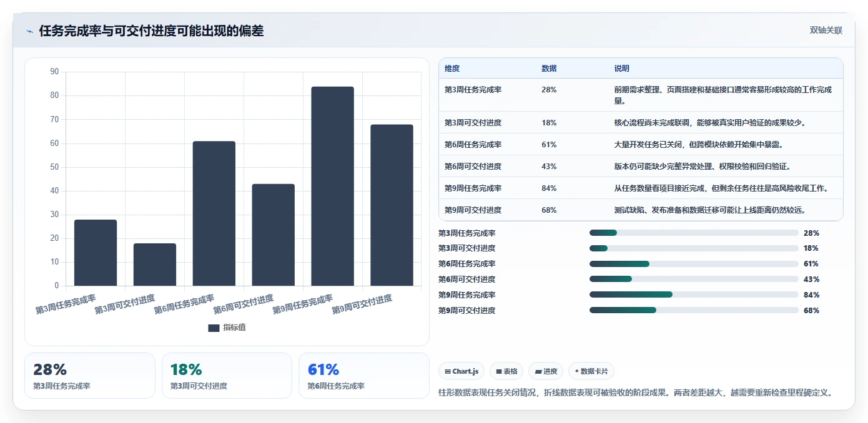This screenshot has width=868, height=423.
Task: Toggle the 指标值 legend color box
Action: pyautogui.click(x=214, y=328)
